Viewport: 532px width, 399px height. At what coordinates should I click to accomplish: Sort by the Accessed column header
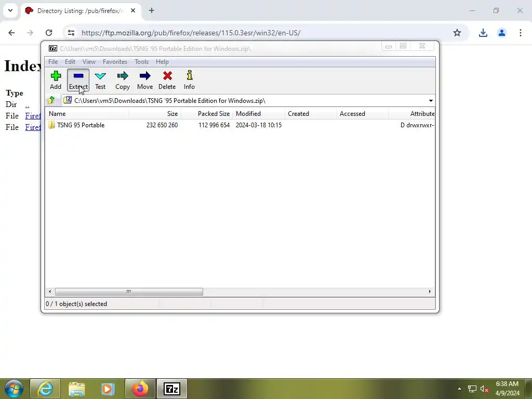[362, 114]
